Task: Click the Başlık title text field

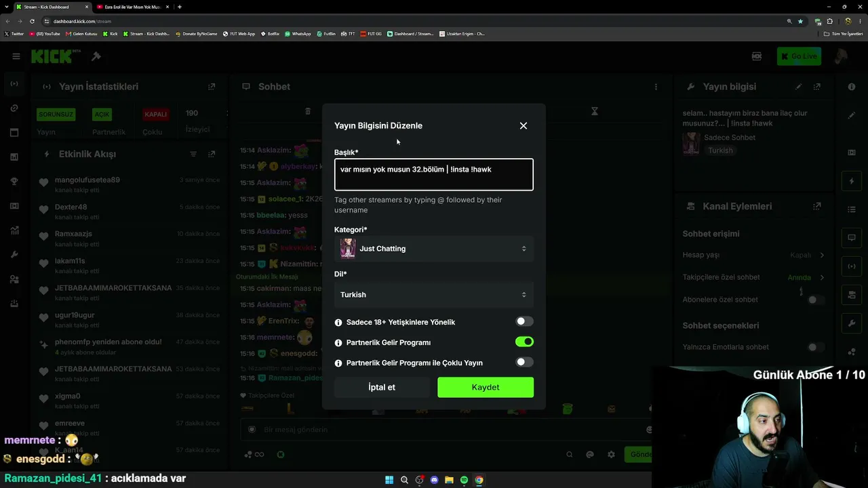Action: (x=434, y=175)
